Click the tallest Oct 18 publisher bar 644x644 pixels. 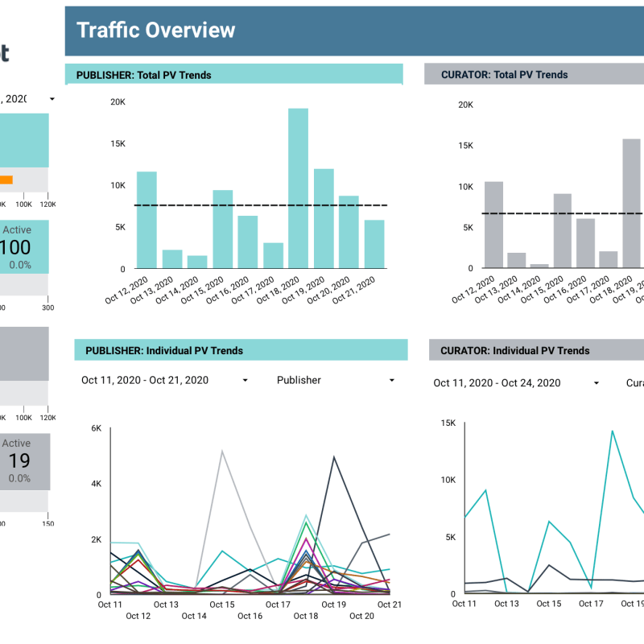(x=299, y=189)
